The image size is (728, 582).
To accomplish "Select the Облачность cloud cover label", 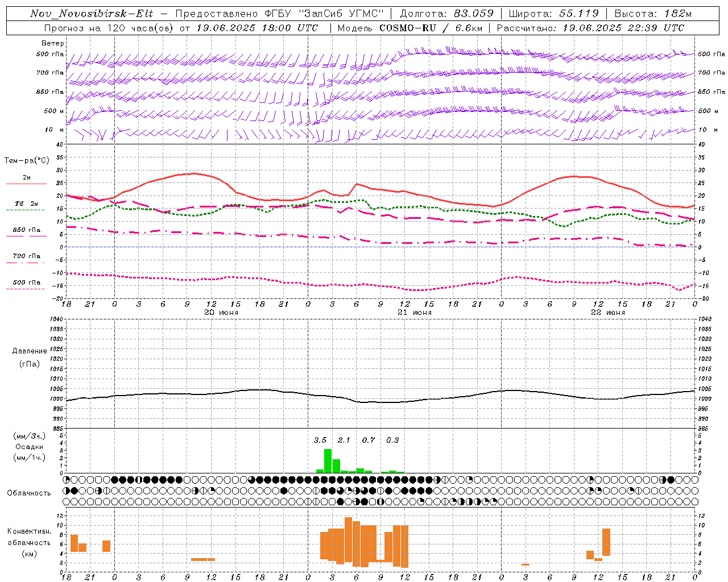I will [x=29, y=493].
